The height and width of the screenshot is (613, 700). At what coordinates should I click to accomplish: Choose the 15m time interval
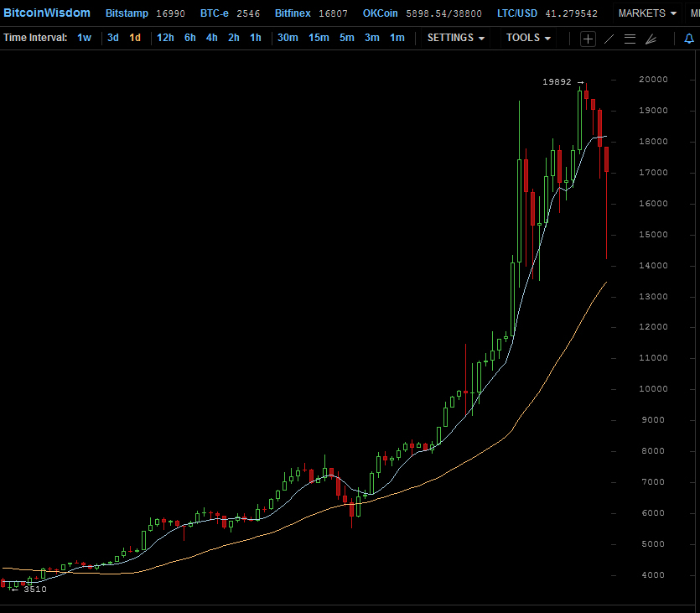pyautogui.click(x=319, y=38)
